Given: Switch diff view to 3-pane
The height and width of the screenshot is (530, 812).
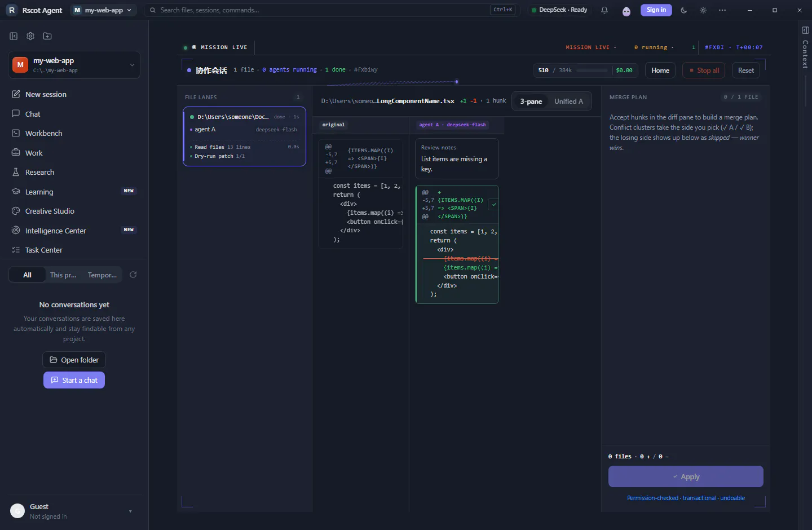Looking at the screenshot, I should [531, 101].
